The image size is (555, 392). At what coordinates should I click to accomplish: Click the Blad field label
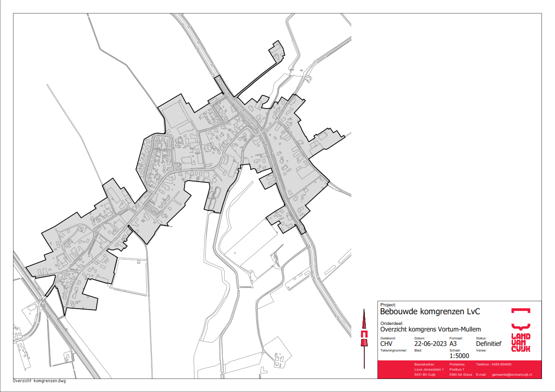pyautogui.click(x=418, y=350)
